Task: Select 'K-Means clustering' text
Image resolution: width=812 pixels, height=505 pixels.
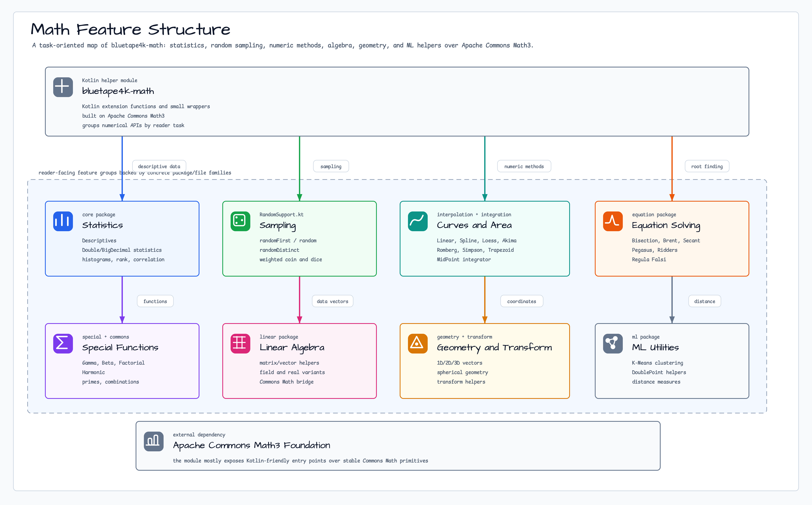Action: point(657,363)
